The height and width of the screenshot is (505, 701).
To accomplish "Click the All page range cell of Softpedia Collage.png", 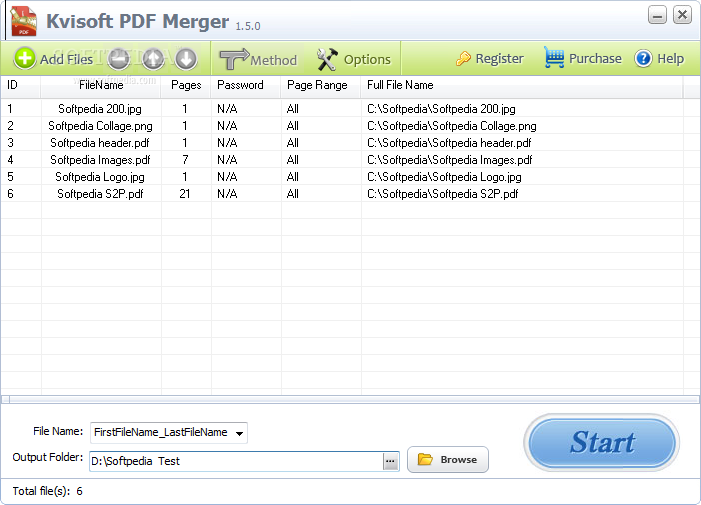I will coord(292,126).
